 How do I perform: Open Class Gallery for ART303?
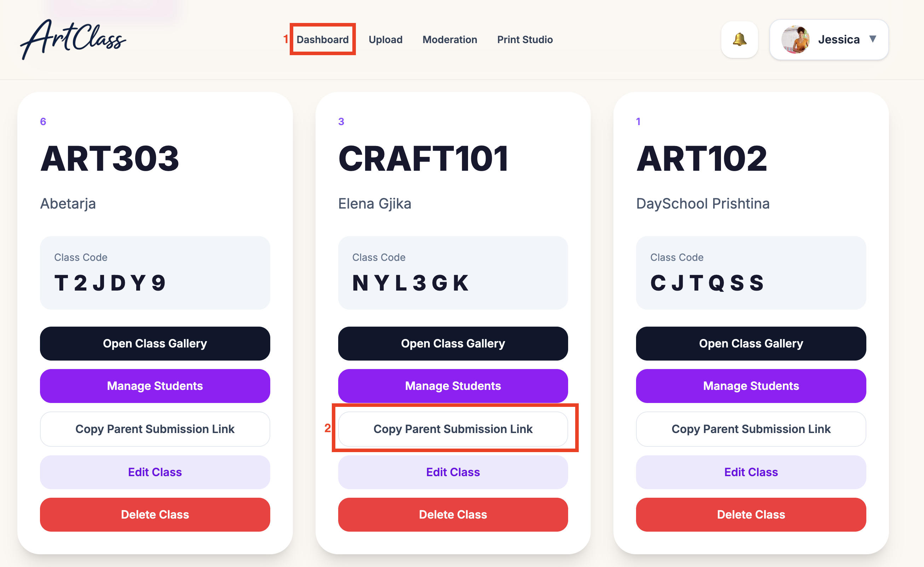pos(155,344)
